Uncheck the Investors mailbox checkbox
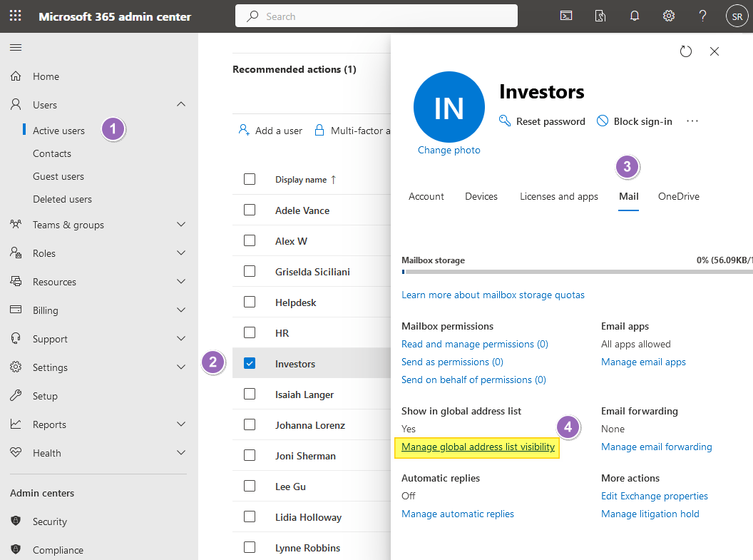This screenshot has width=753, height=560. click(250, 362)
